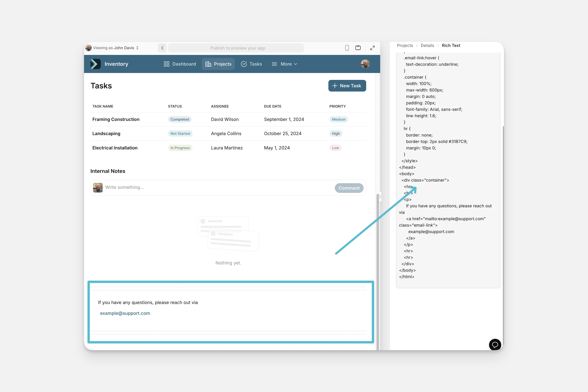This screenshot has height=392, width=588.
Task: Click the expand preview fullscreen icon
Action: point(372,48)
